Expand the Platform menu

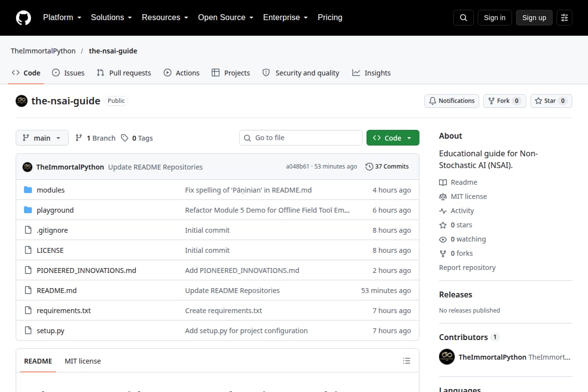point(62,18)
